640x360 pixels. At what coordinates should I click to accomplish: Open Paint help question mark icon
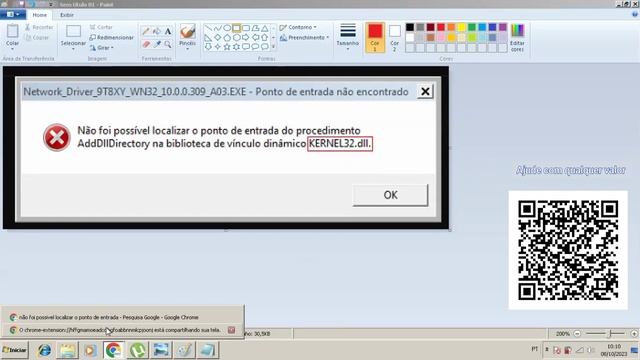[x=635, y=14]
